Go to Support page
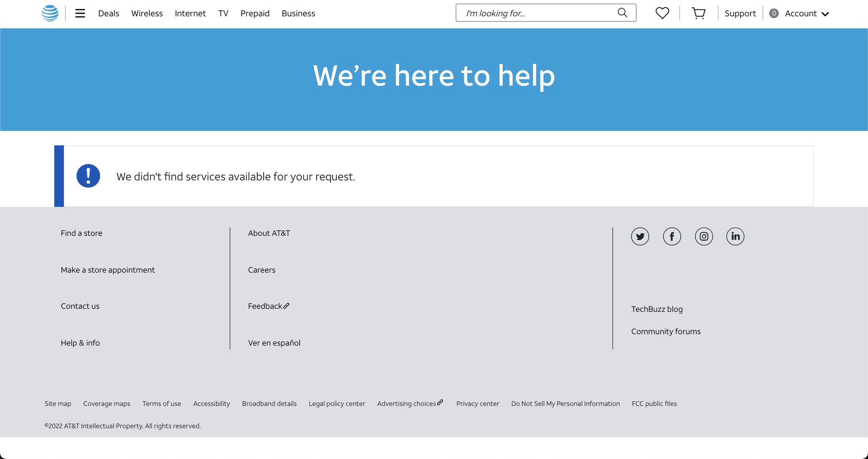This screenshot has height=459, width=868. point(740,14)
